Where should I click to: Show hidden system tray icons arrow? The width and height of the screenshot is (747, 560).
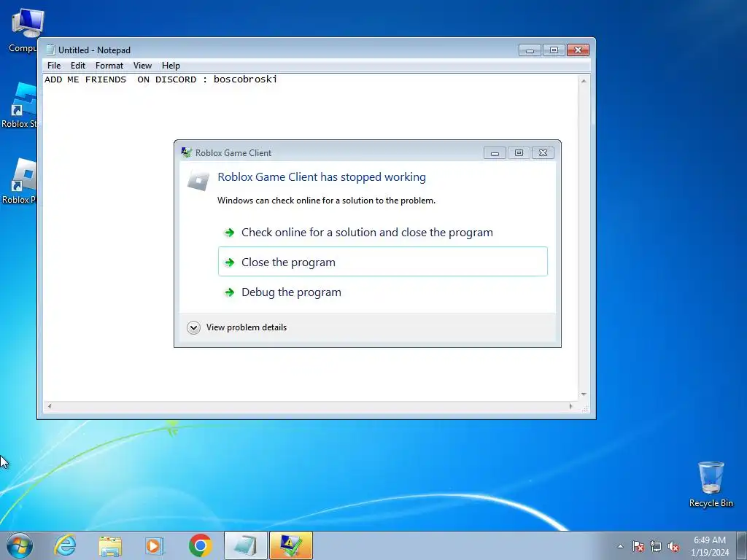pos(620,546)
